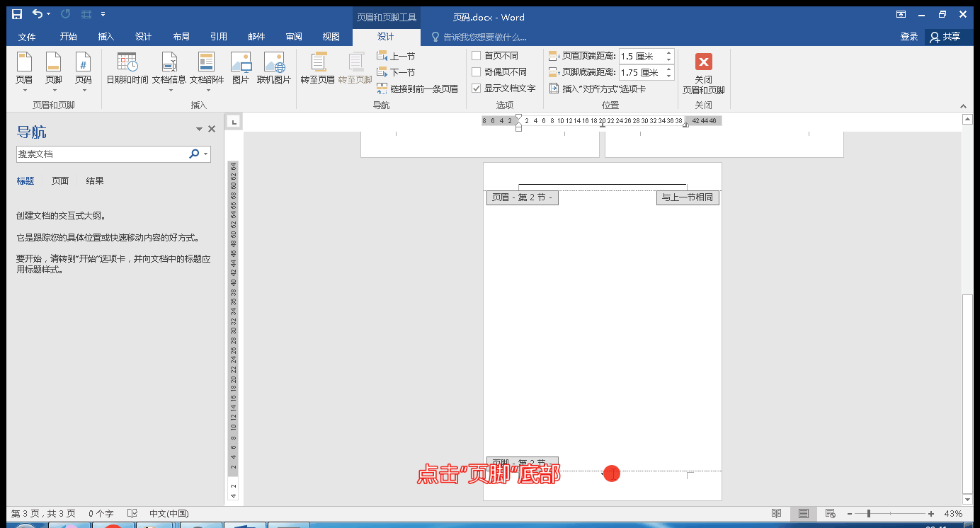The height and width of the screenshot is (528, 980).
Task: Expand the Undo history dropdown arrow
Action: point(48,14)
